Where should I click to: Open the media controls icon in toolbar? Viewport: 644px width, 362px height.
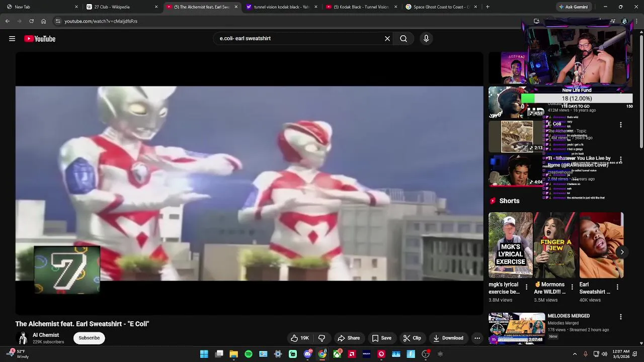[612, 21]
